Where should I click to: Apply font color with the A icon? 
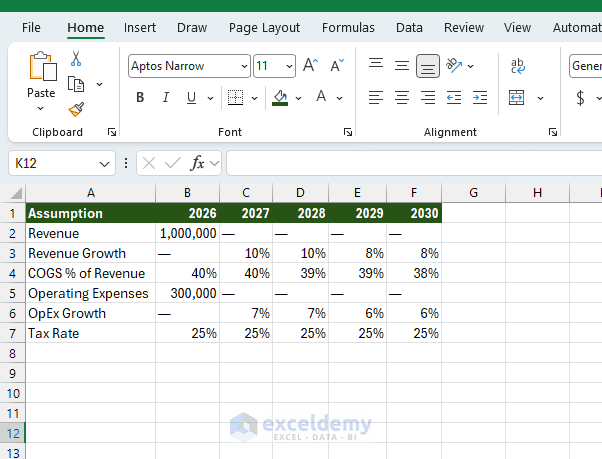pos(321,97)
